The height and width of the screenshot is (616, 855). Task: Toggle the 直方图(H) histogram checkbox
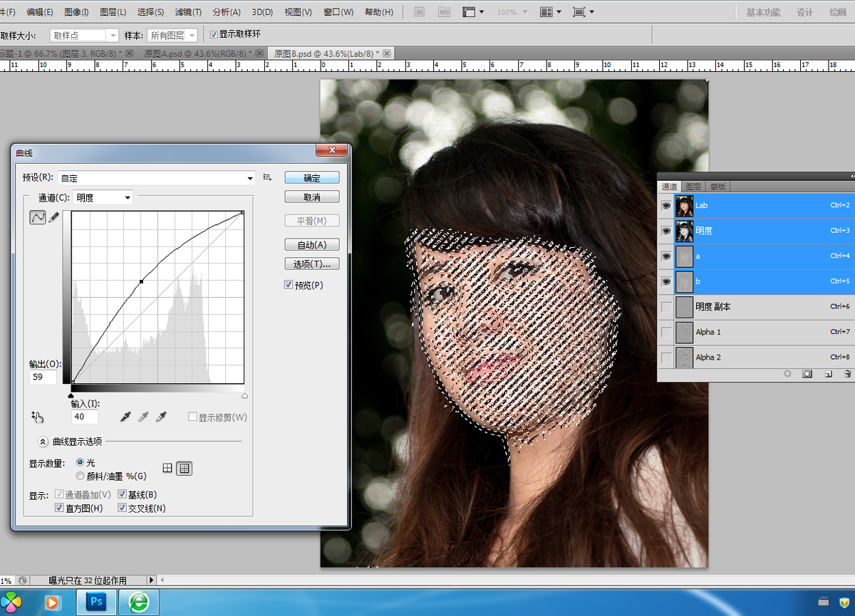[x=59, y=508]
